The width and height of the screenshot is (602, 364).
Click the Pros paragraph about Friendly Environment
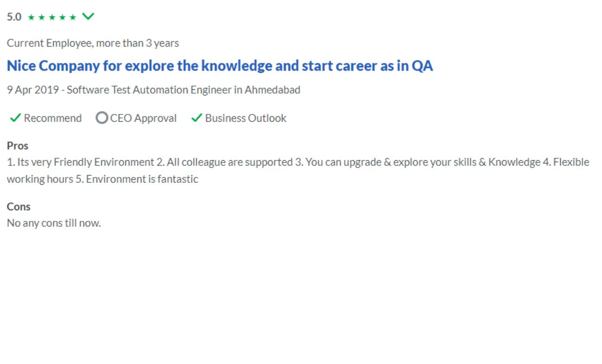(x=298, y=170)
